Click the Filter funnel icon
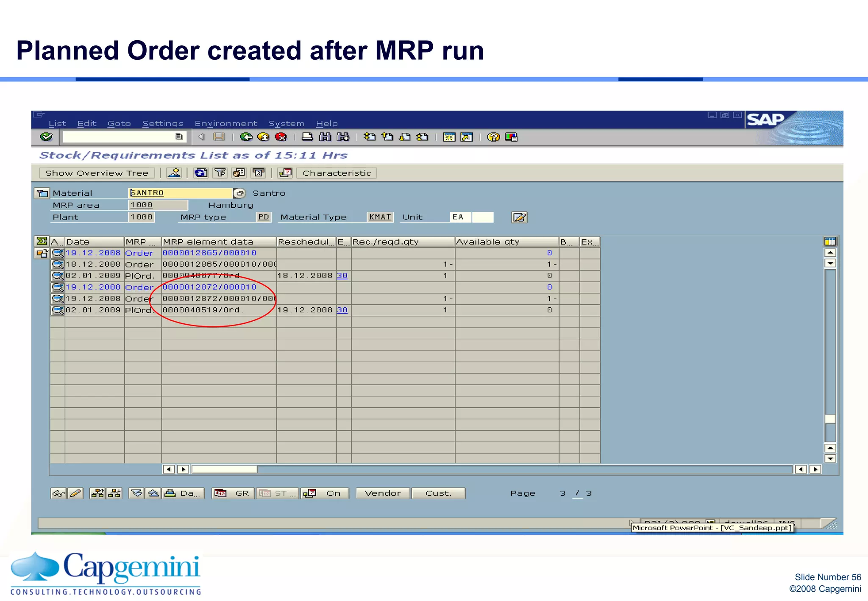Viewport: 868px width, 601px height. (x=220, y=173)
